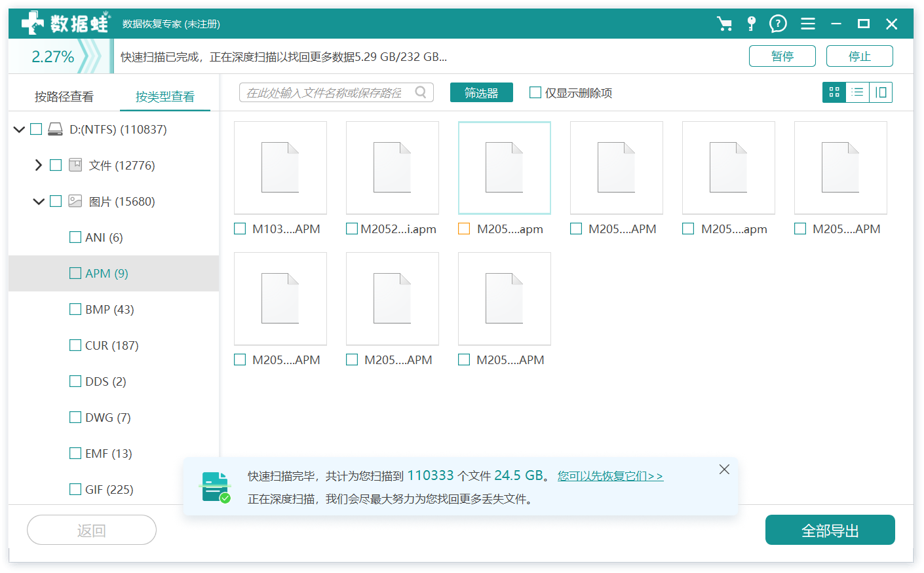Image resolution: width=924 pixels, height=573 pixels.
Task: Check the CUR (187) checkbox
Action: point(75,345)
